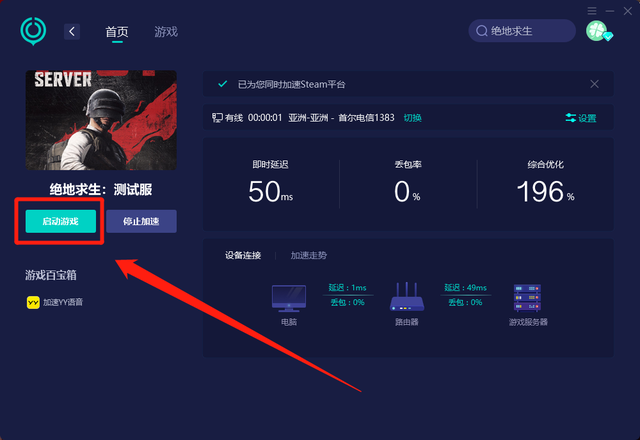Click the 路由器 router icon
This screenshot has height=440, width=640.
pyautogui.click(x=407, y=297)
